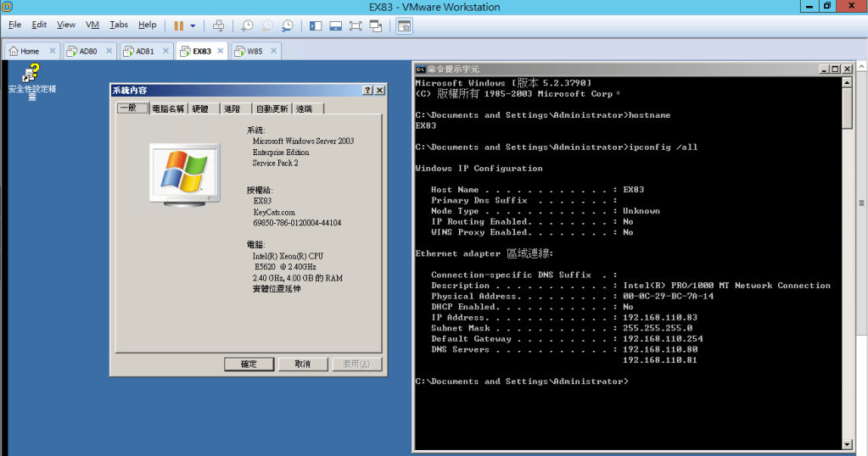
Task: Toggle the library sidebar view icon
Action: [316, 25]
